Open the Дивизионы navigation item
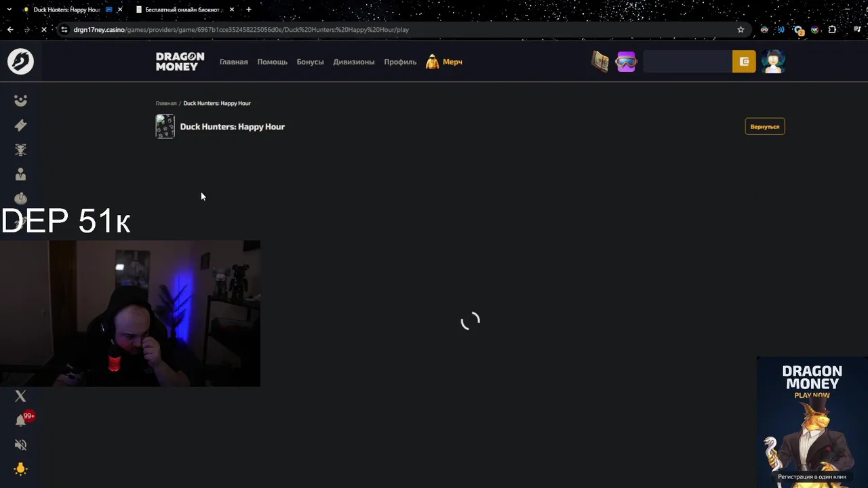Image resolution: width=868 pixels, height=488 pixels. tap(353, 62)
